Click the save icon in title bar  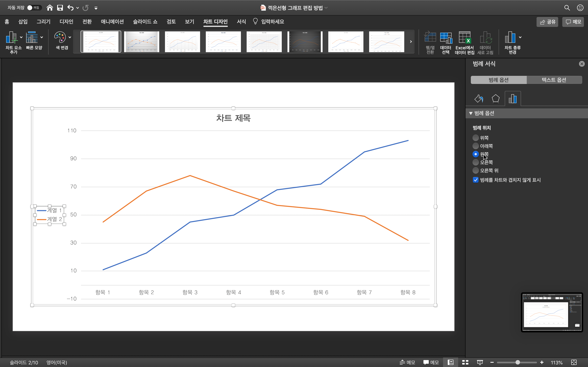click(60, 8)
